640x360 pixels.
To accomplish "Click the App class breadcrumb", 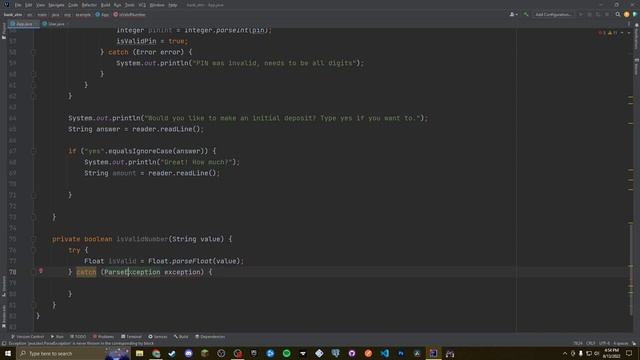I will 102,15.
